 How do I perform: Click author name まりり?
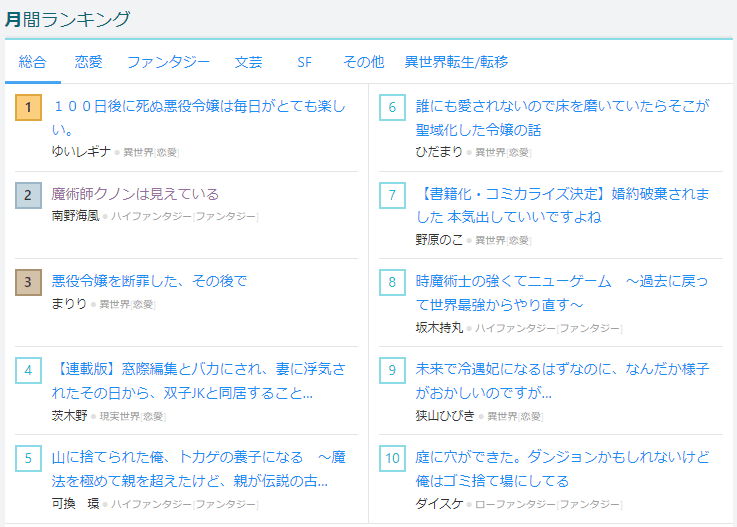[x=69, y=304]
